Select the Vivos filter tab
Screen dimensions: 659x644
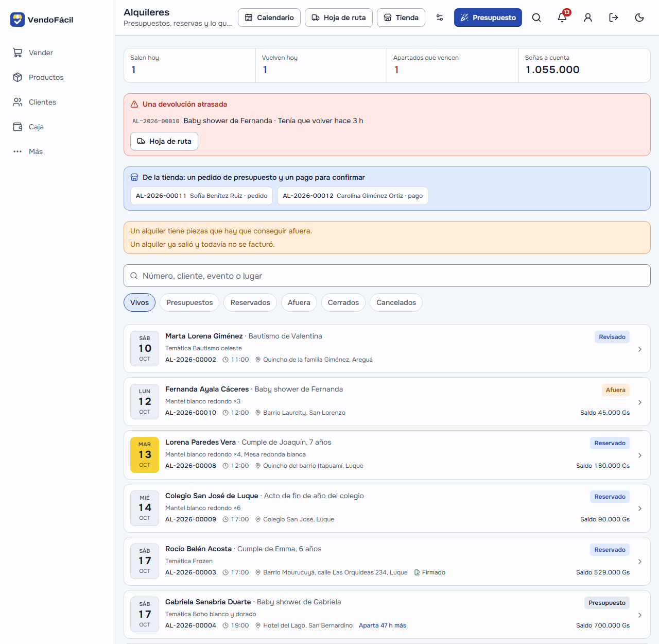(140, 302)
